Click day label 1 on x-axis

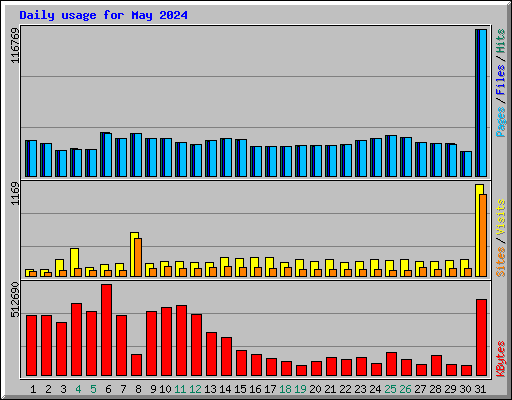[x=33, y=389]
